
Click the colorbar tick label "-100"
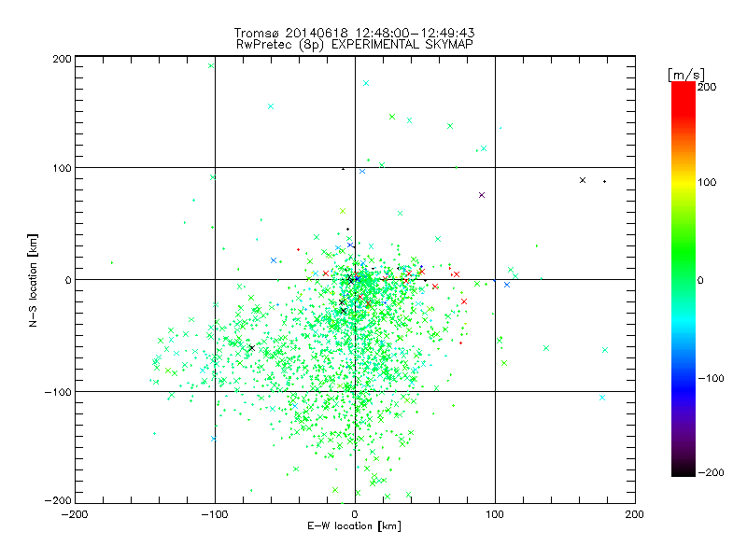[x=711, y=378]
